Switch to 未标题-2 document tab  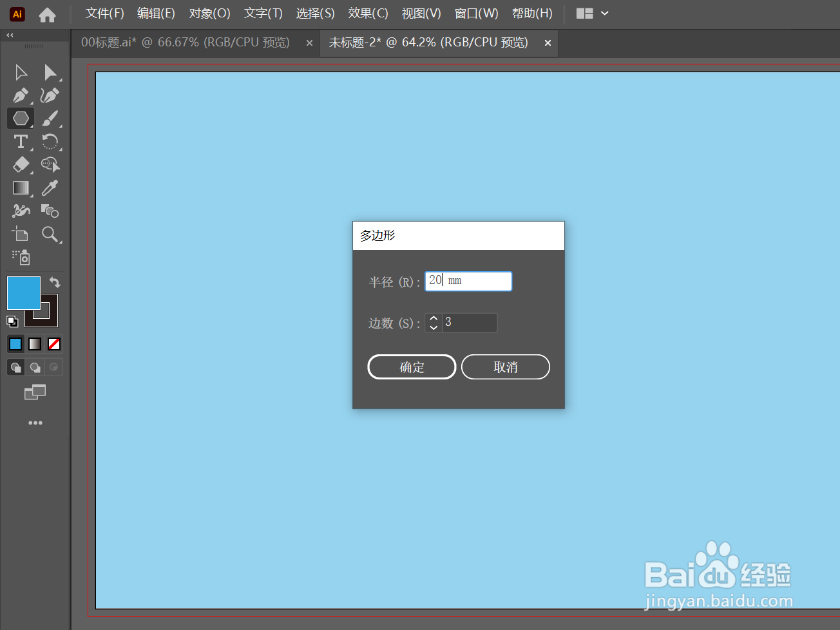click(428, 43)
